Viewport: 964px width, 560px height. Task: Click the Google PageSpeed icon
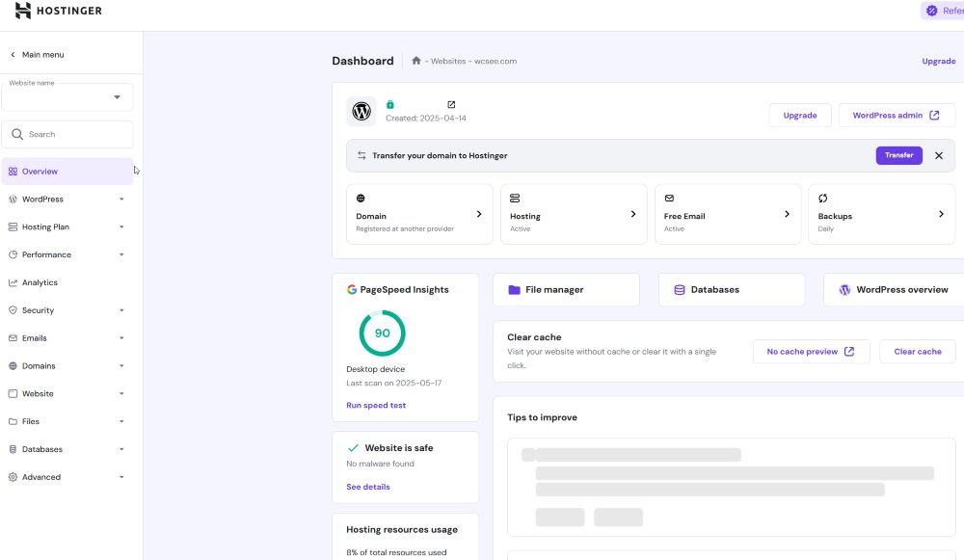352,289
